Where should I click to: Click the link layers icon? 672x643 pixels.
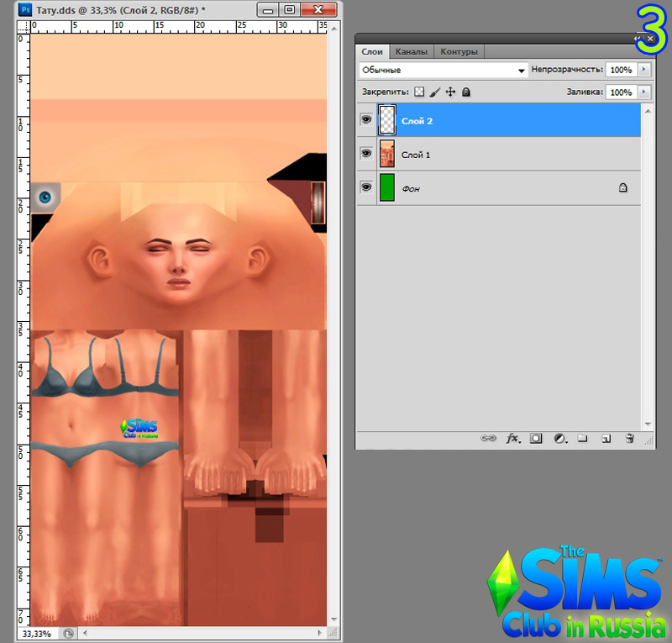coord(487,438)
